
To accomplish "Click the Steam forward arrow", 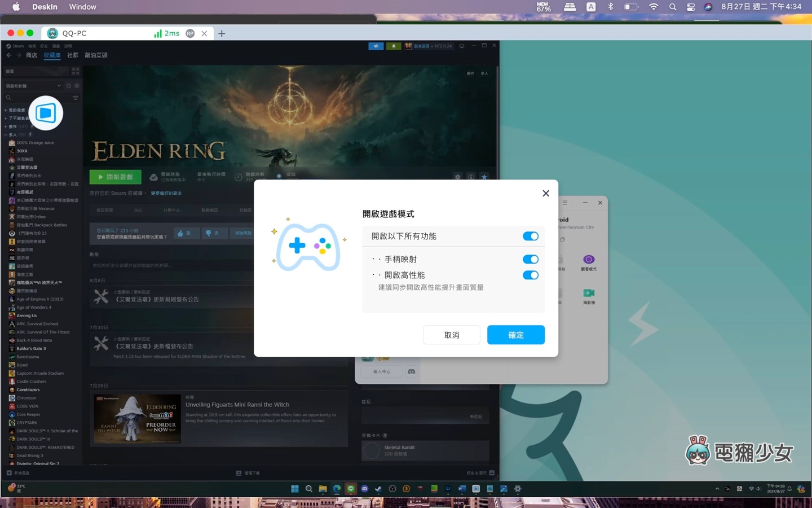I will [19, 55].
